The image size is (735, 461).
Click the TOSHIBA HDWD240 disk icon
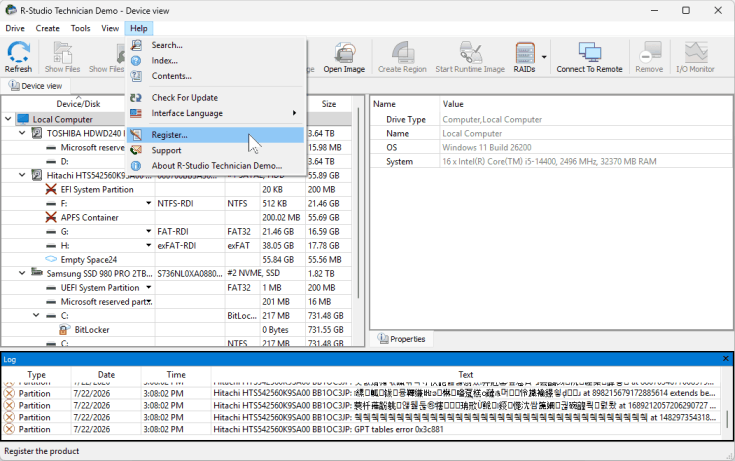click(37, 133)
